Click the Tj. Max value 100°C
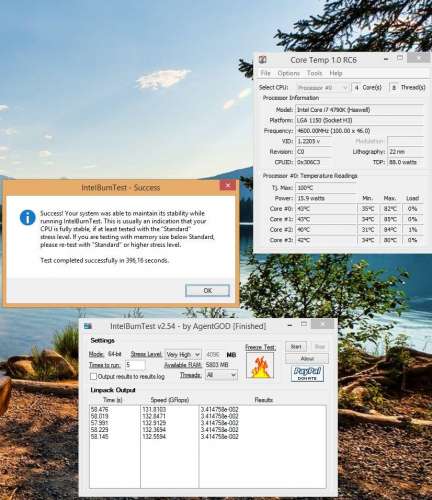The height and width of the screenshot is (500, 432). (x=326, y=188)
